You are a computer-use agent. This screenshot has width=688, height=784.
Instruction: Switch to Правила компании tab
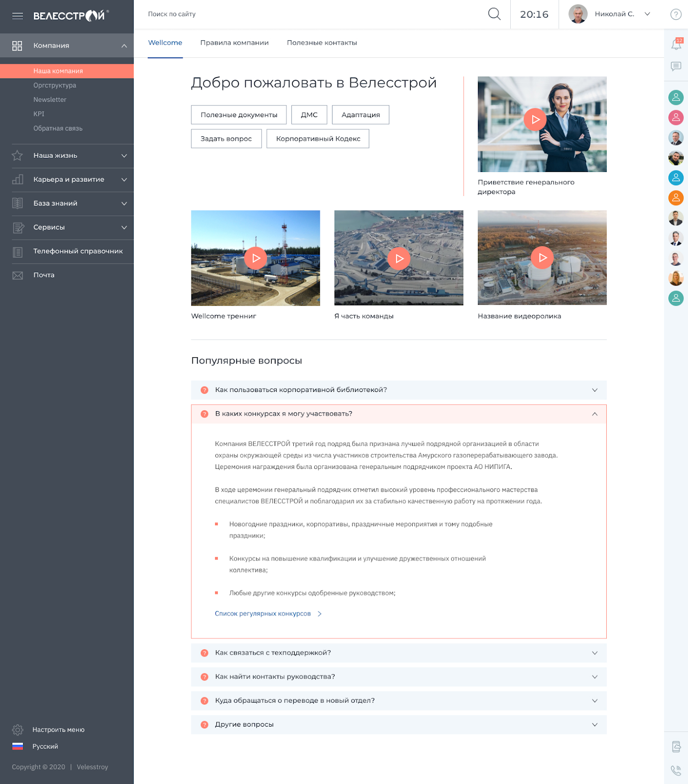(x=235, y=43)
